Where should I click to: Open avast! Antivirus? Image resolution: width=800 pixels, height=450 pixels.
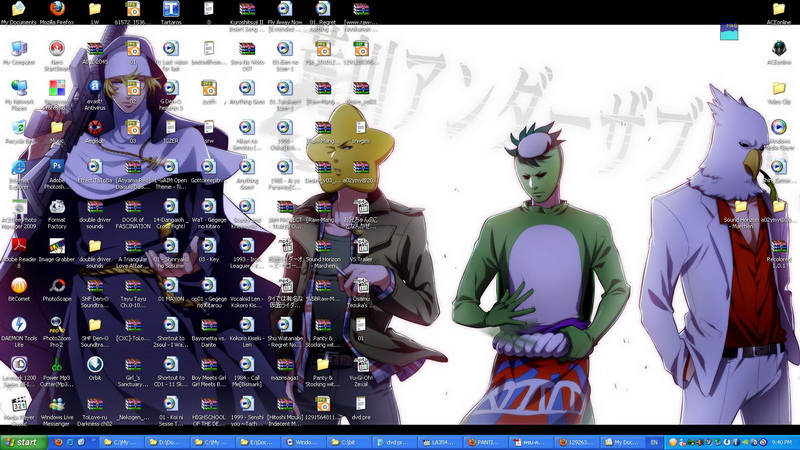95,95
